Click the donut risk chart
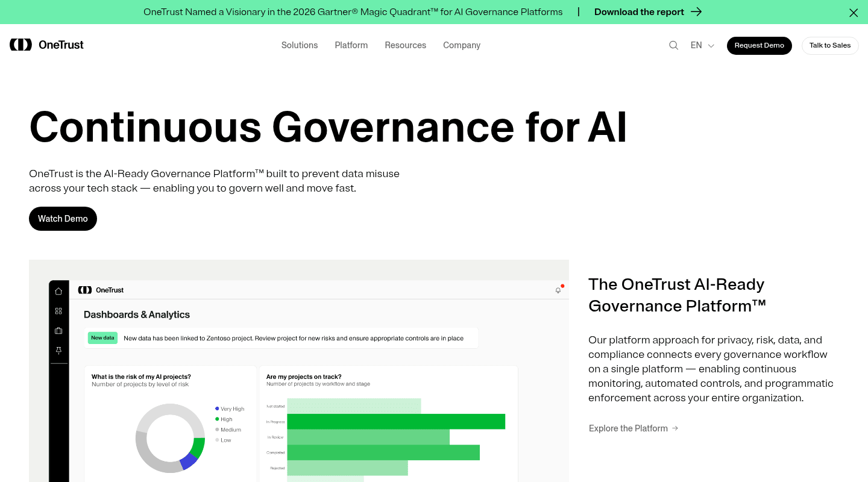Screen dimensions: 868x482 (x=170, y=437)
